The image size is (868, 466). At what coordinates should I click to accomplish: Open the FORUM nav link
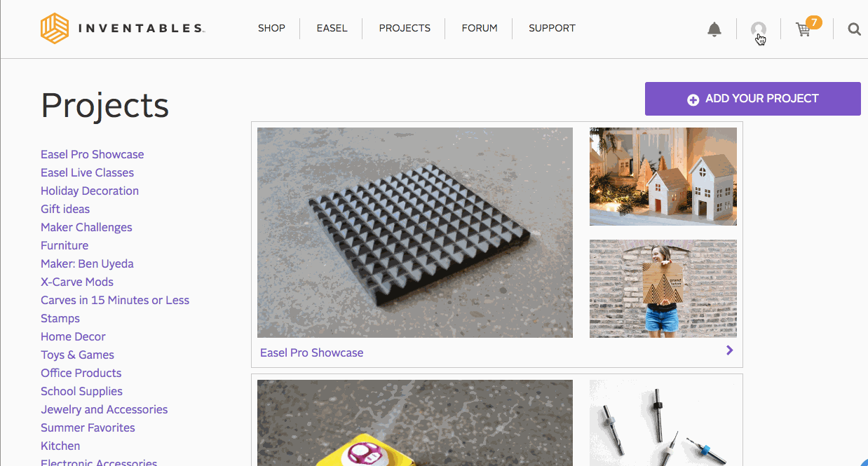click(480, 29)
